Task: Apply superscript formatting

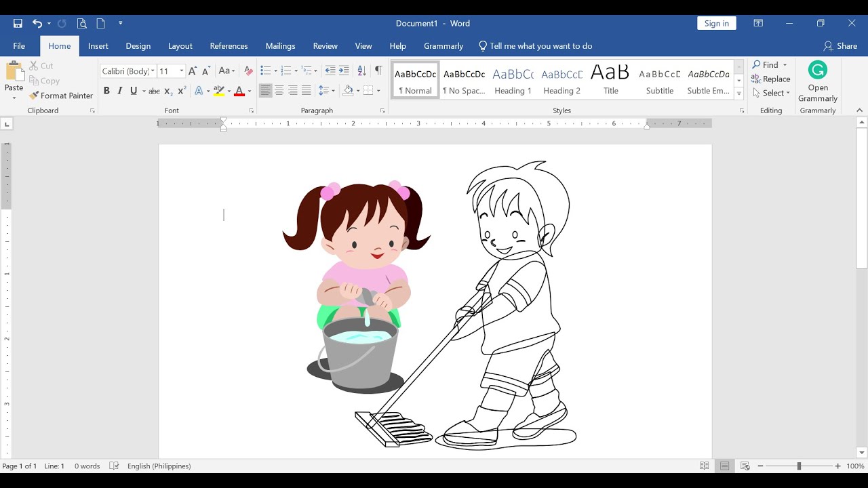Action: (182, 91)
